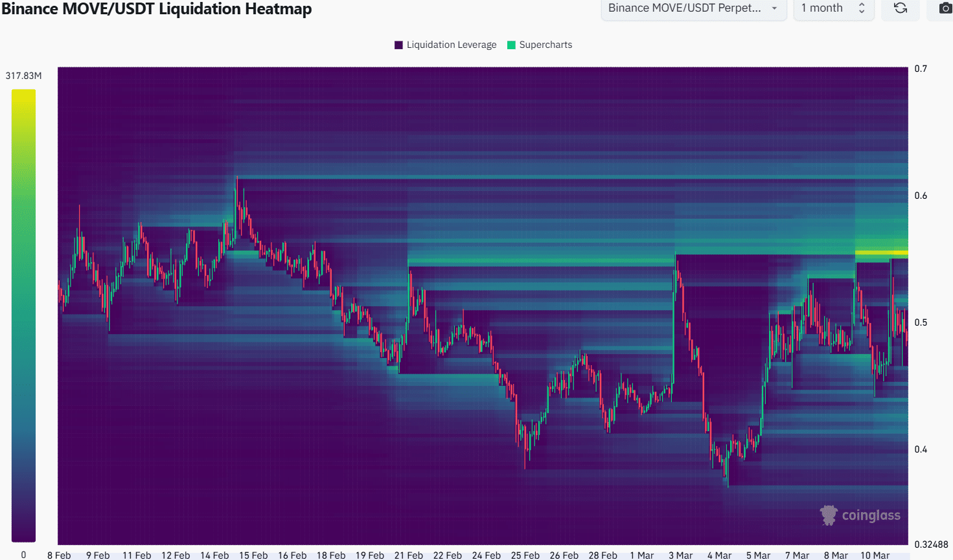This screenshot has height=560, width=953.
Task: Click the 9 Feb date label
Action: click(x=98, y=555)
